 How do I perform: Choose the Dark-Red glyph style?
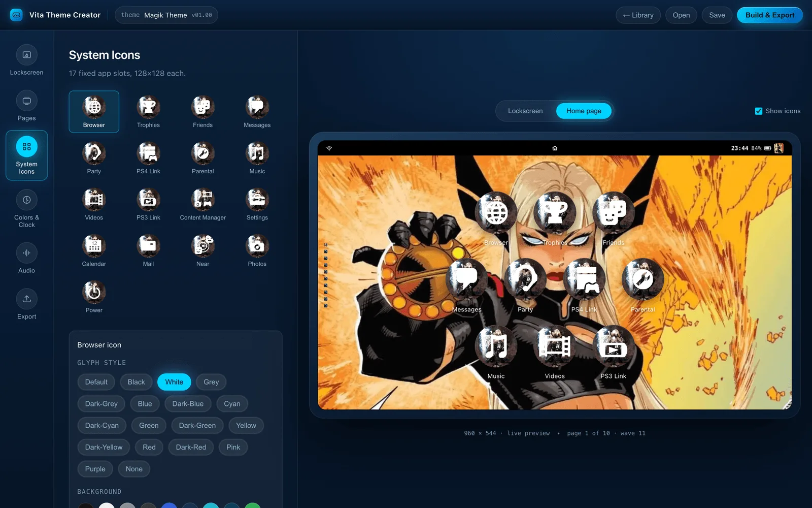point(191,447)
